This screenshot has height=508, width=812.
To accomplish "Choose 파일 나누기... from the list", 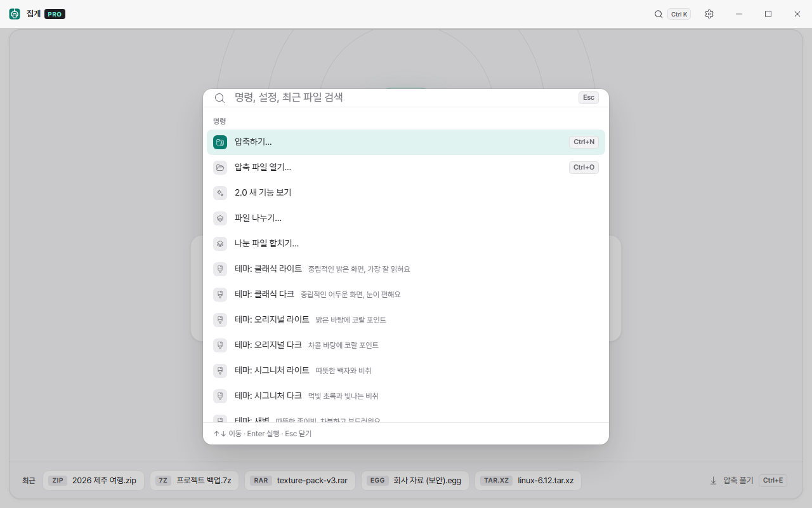I will (406, 218).
